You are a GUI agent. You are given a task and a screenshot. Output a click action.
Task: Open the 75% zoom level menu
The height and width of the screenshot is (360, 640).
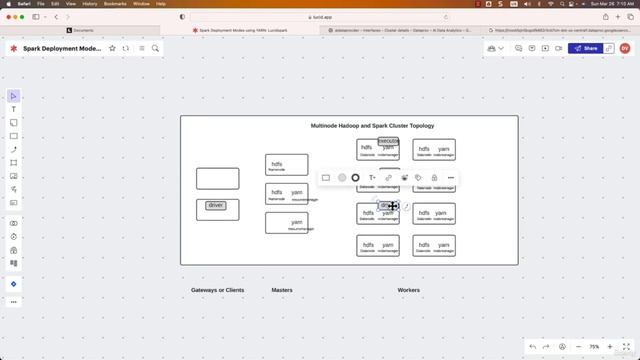coord(594,347)
